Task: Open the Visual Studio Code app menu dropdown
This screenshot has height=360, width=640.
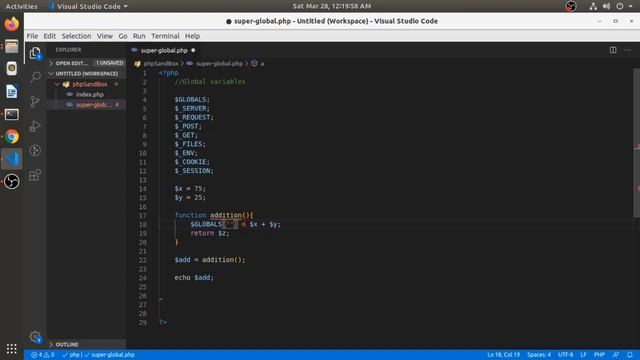Action: (88, 6)
